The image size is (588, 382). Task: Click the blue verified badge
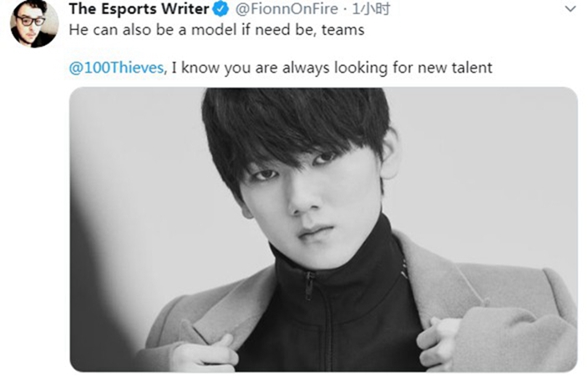click(x=220, y=9)
